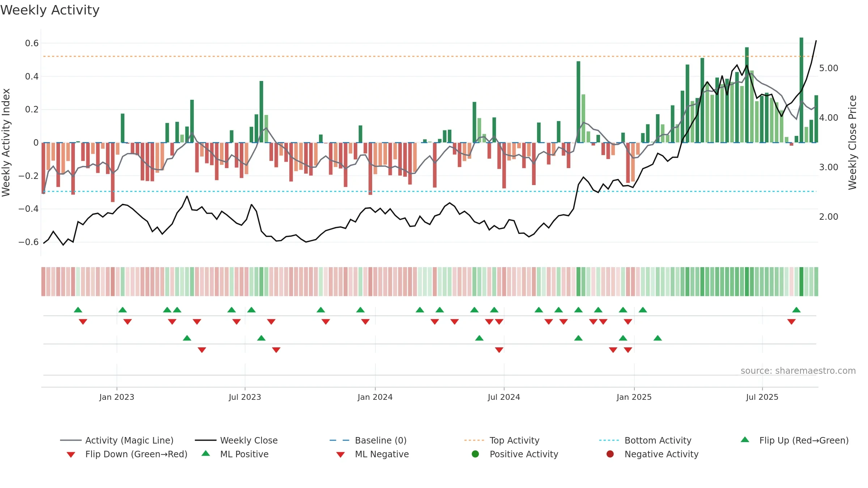This screenshot has height=488, width=868.
Task: Click the last flip-up marker near Jul 2025
Action: pyautogui.click(x=796, y=310)
